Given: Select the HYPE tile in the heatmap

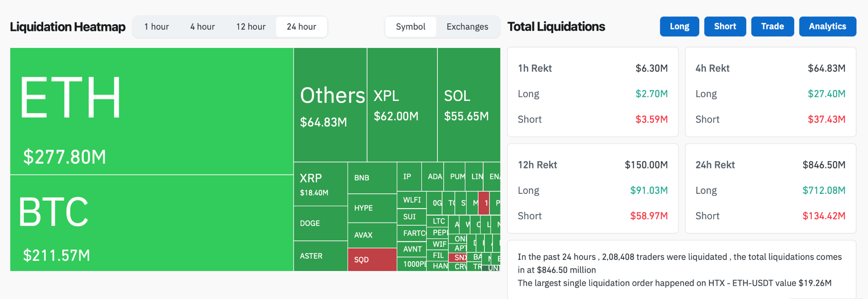Looking at the screenshot, I should [371, 208].
